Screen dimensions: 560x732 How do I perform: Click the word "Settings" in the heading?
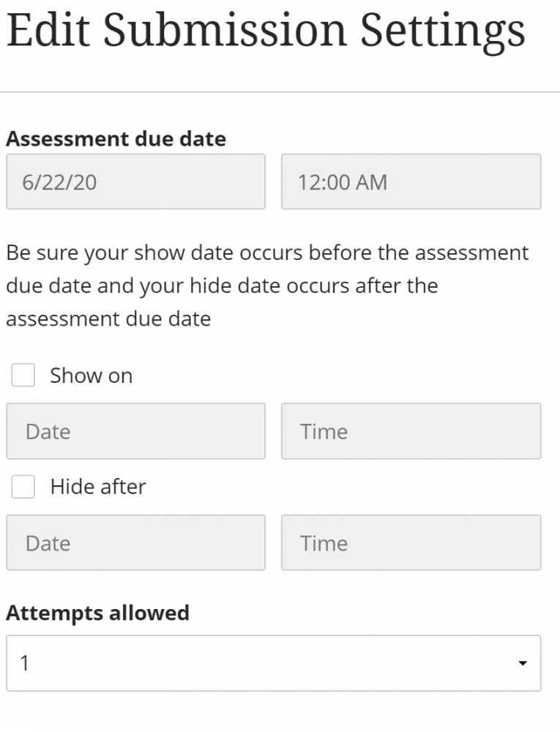[443, 29]
